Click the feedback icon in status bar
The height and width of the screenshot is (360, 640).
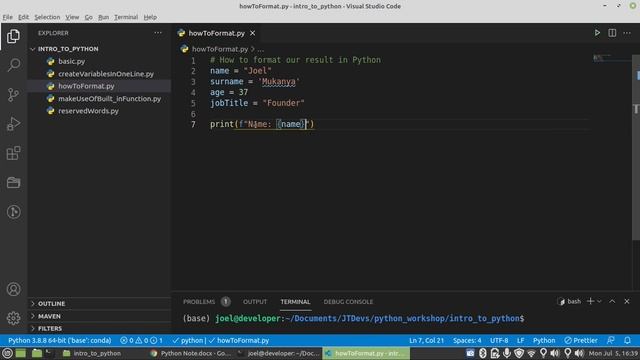click(x=611, y=340)
